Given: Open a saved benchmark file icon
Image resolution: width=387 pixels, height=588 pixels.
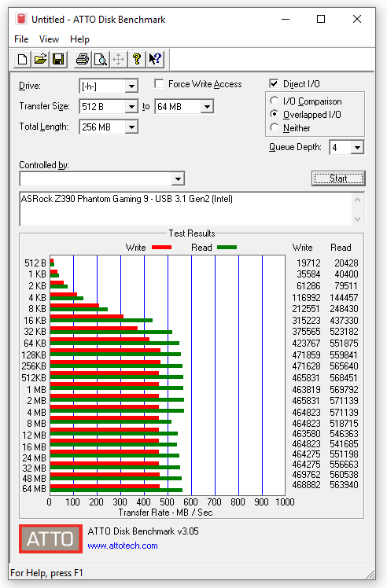Looking at the screenshot, I should click(x=40, y=59).
